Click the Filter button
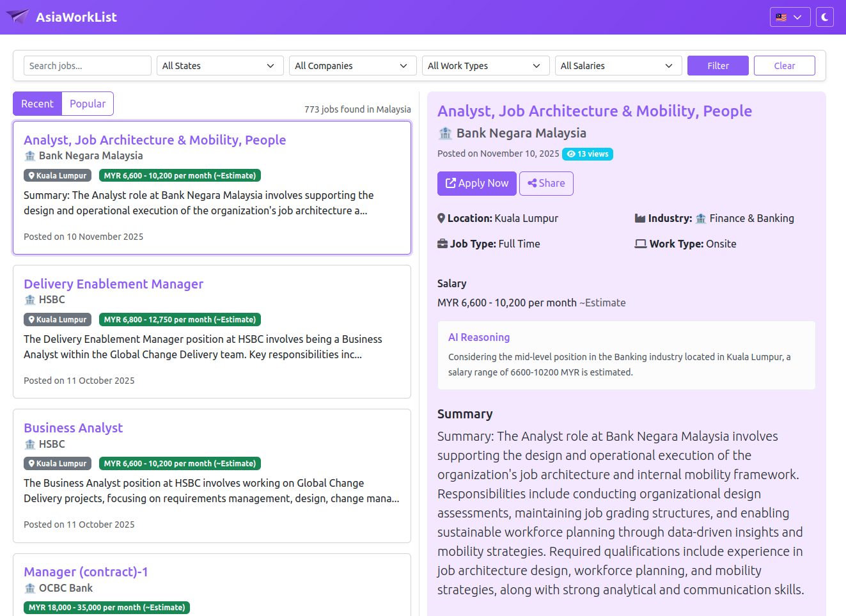The width and height of the screenshot is (846, 616). pos(718,66)
